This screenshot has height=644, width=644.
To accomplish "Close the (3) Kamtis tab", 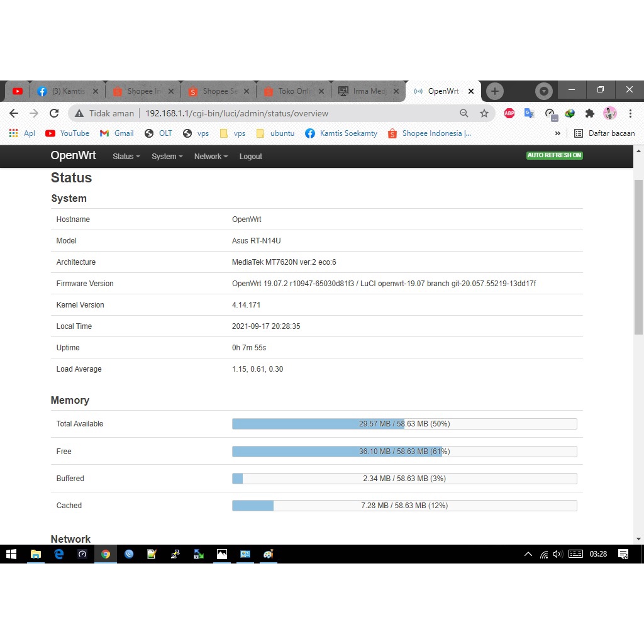I will pyautogui.click(x=96, y=91).
